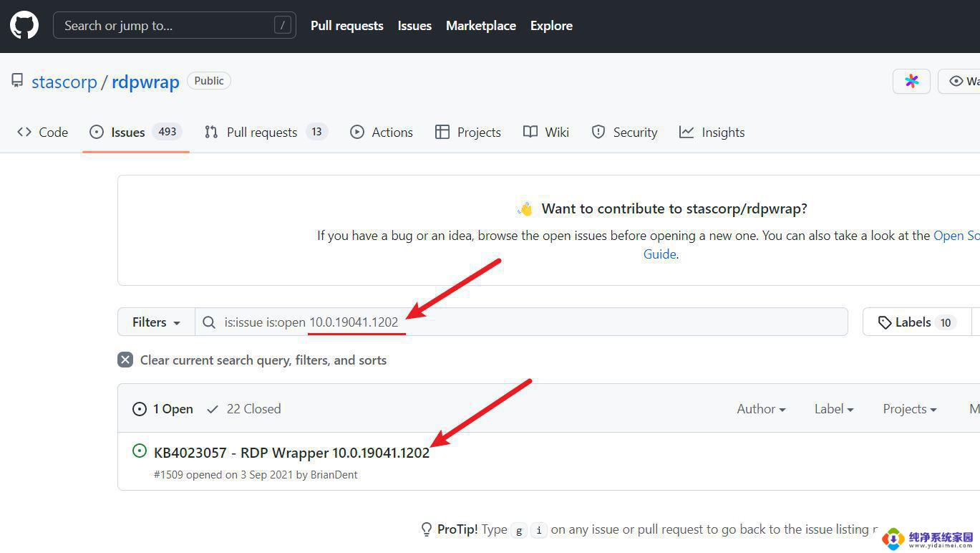Open the Actions tab

(382, 132)
